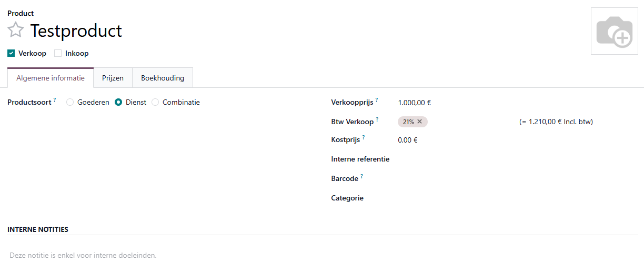This screenshot has height=272, width=644.
Task: Enable the Inkoop checkbox
Action: pos(58,53)
